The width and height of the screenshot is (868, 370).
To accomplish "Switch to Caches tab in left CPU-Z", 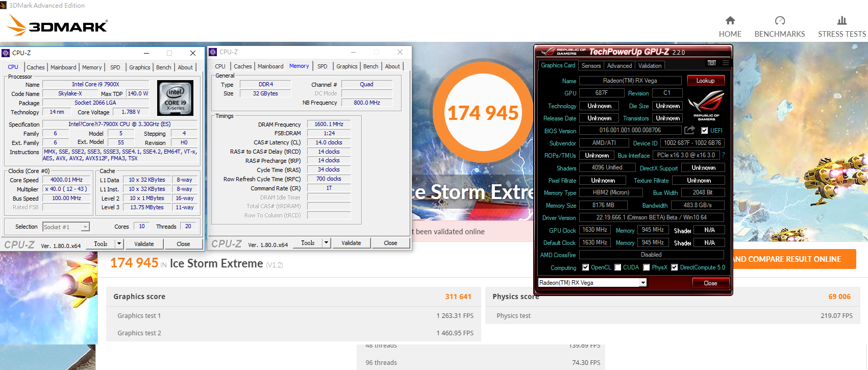I will (x=36, y=67).
